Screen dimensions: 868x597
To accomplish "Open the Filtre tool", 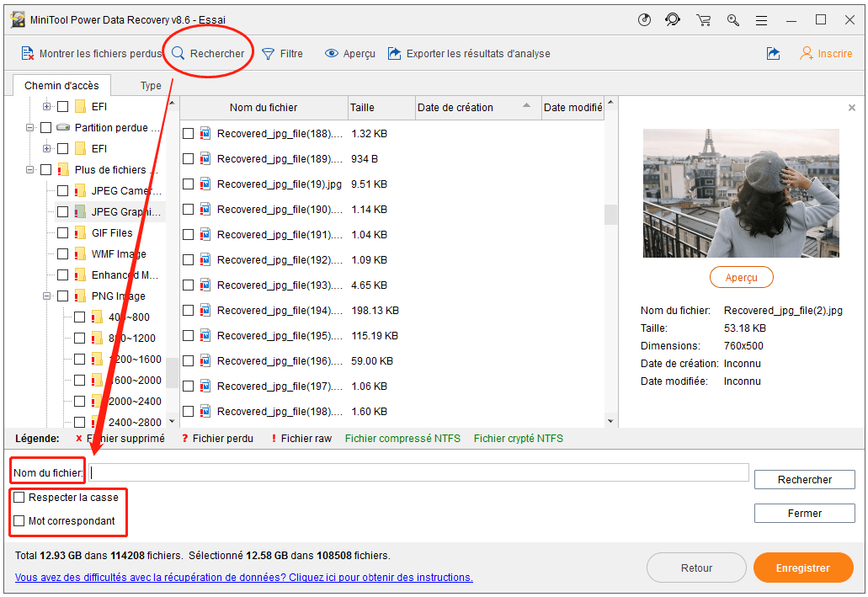I will pos(282,54).
